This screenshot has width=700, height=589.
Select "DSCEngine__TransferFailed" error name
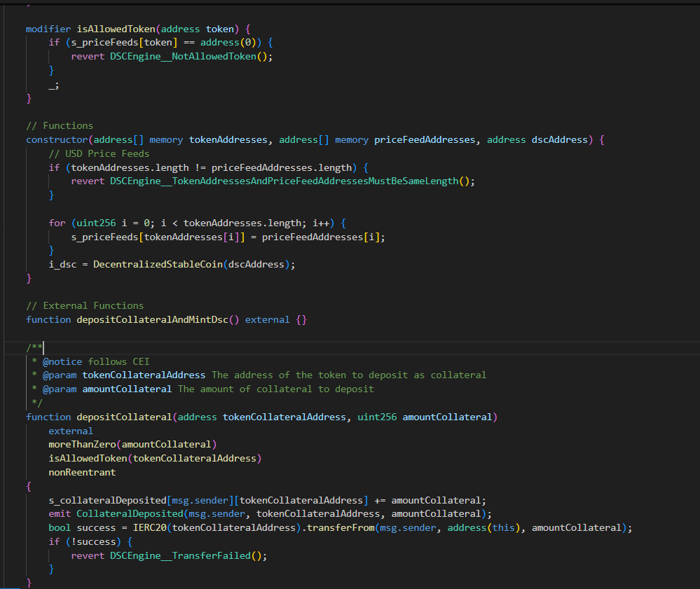[x=180, y=556]
